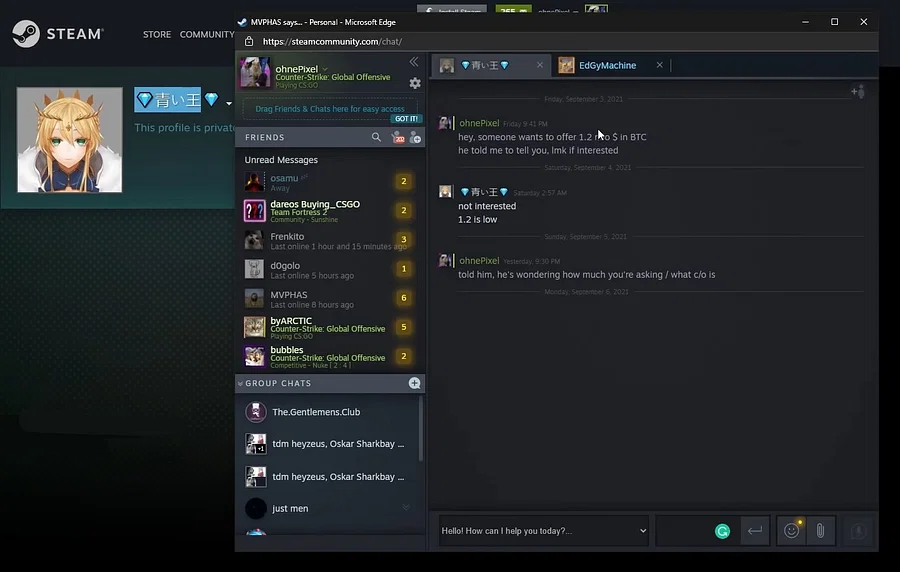Click large profile avatar on Steam page
900x572 pixels.
click(x=69, y=140)
